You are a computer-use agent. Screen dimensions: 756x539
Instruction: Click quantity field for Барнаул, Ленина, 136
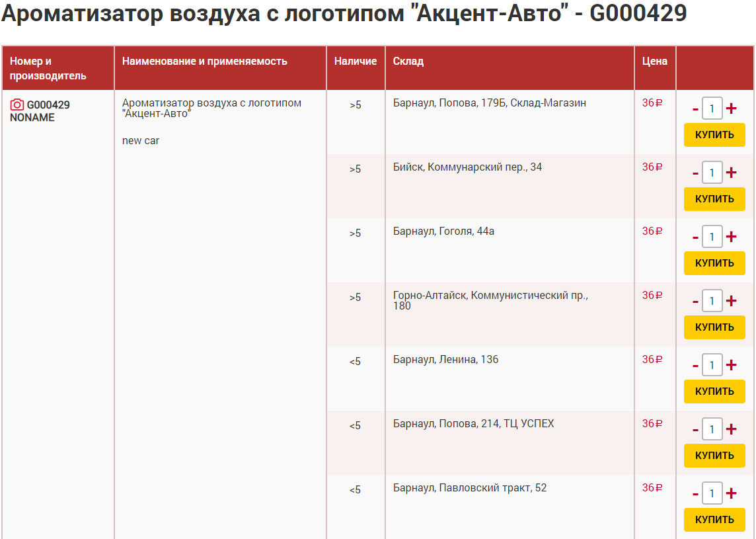click(712, 365)
